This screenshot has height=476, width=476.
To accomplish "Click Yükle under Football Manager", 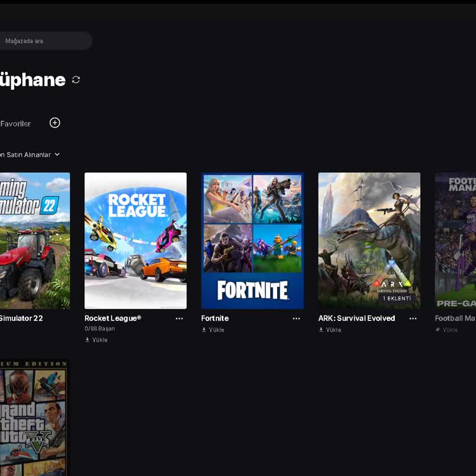I will (450, 330).
